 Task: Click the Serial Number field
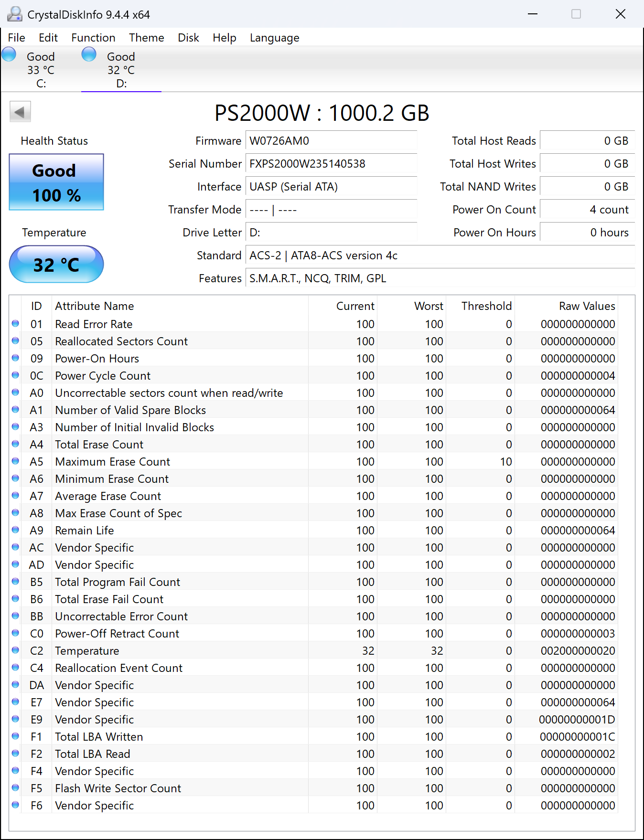click(331, 164)
